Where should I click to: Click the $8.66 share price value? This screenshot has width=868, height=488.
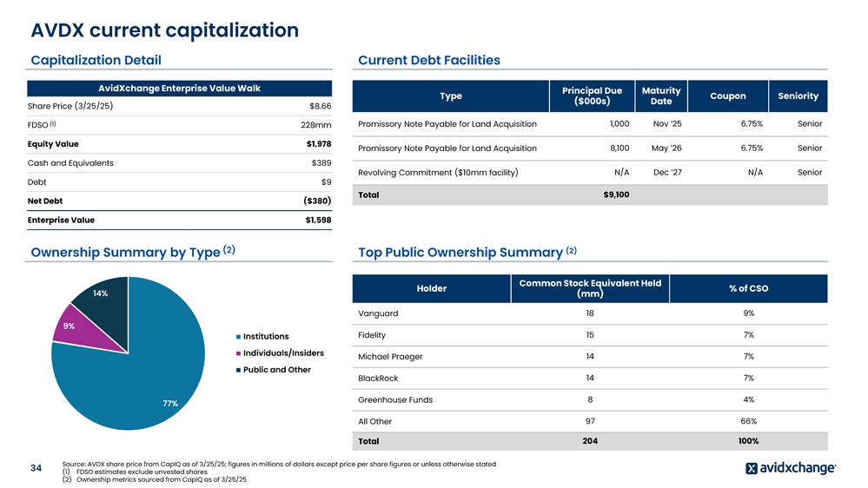click(321, 106)
